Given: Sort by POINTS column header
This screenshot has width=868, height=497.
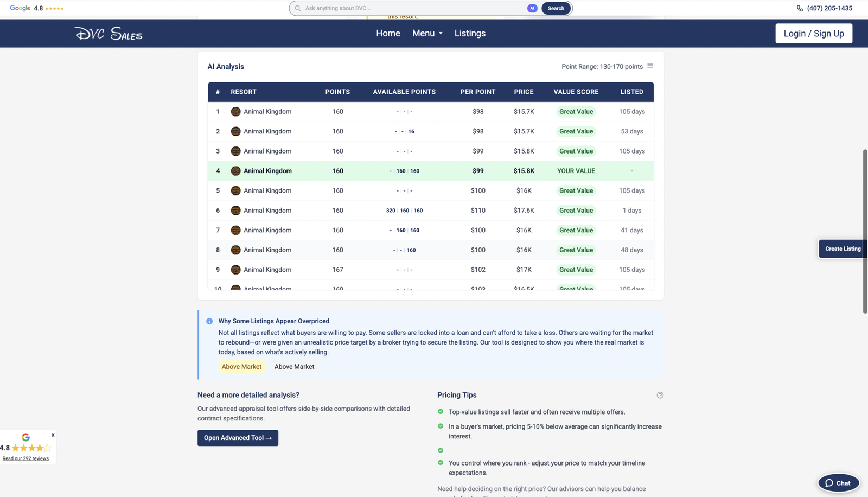Looking at the screenshot, I should pyautogui.click(x=337, y=92).
